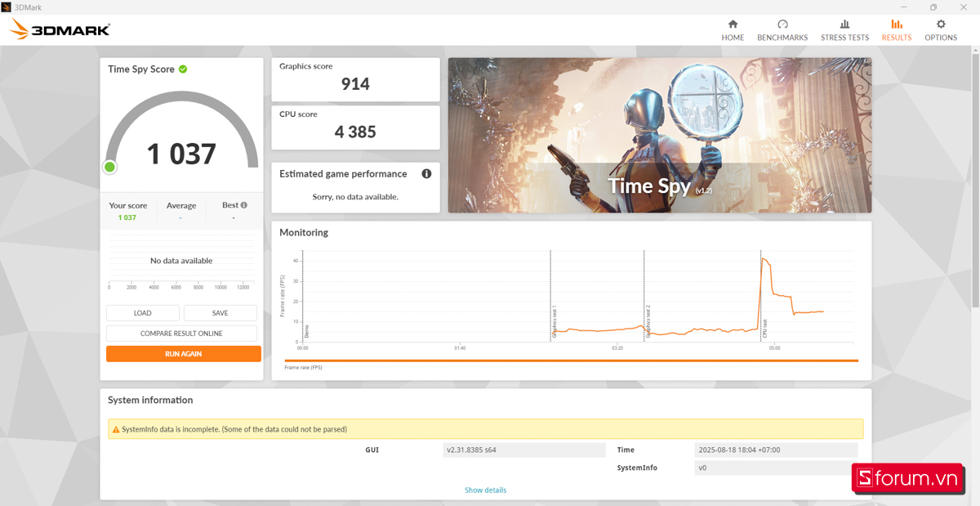Image resolution: width=980 pixels, height=506 pixels.
Task: Click 'Your score' value 1 037
Action: coord(127,217)
